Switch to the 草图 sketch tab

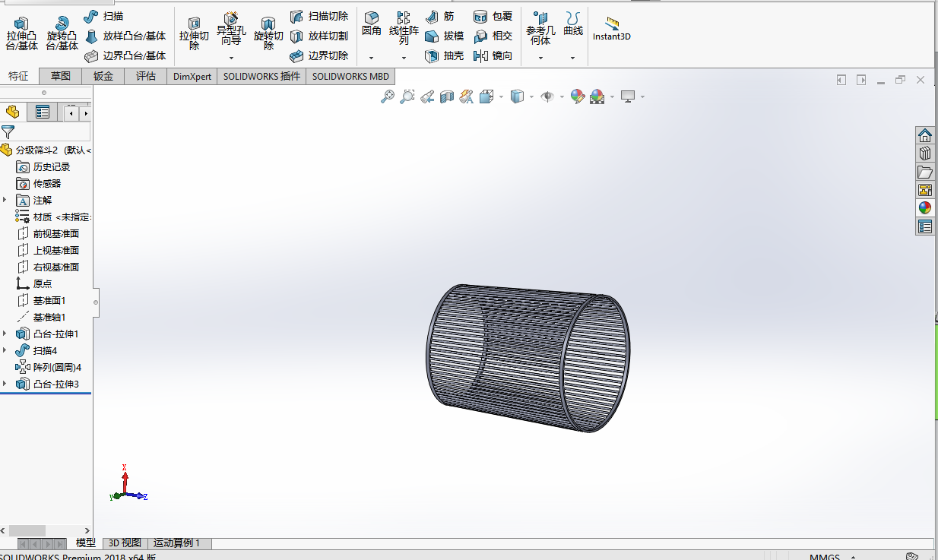(x=61, y=76)
